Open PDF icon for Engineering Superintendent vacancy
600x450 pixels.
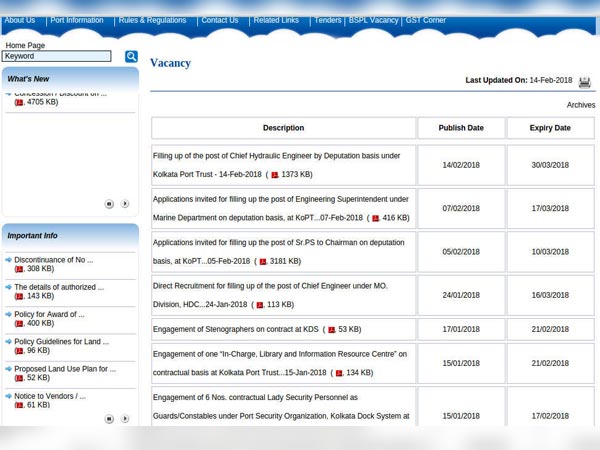(x=375, y=218)
